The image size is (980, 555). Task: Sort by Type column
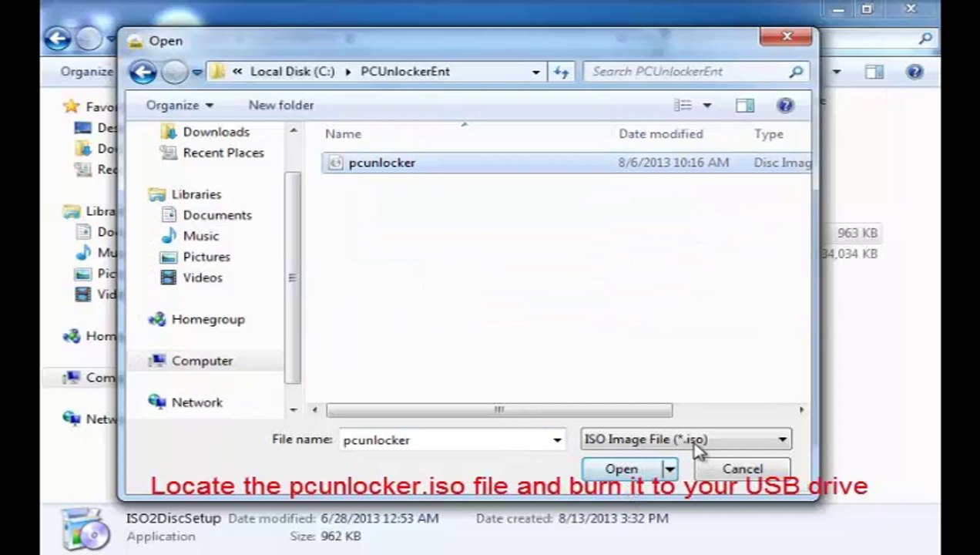[x=769, y=134]
